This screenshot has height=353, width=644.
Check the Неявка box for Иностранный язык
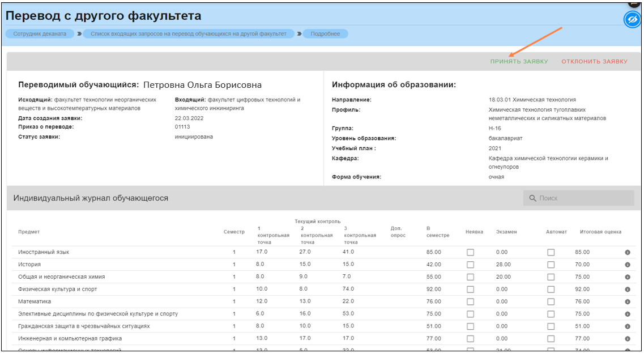470,252
